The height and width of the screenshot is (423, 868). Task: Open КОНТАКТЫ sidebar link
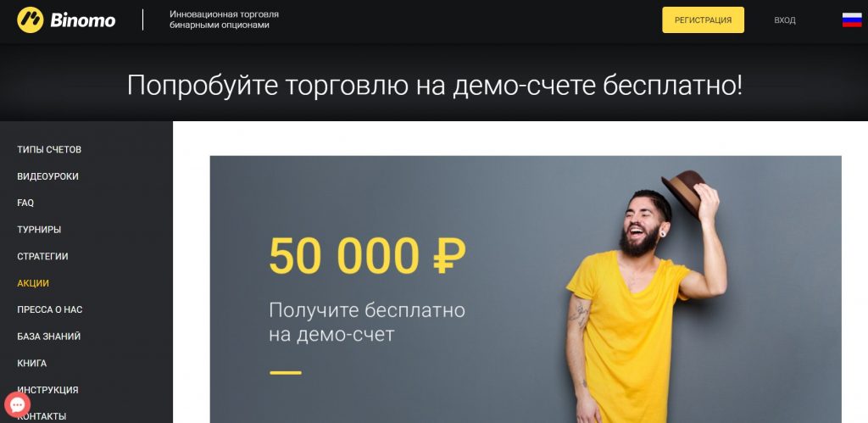coord(44,416)
